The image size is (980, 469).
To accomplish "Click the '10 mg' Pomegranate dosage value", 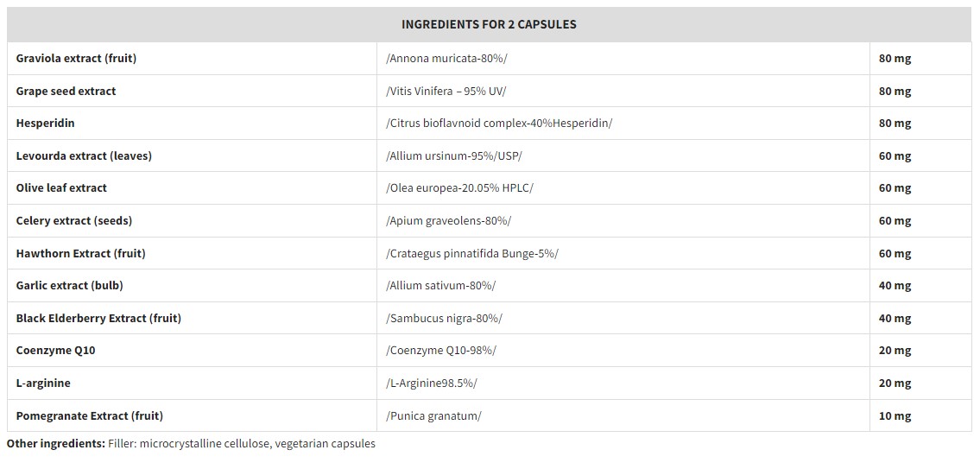I will point(895,416).
